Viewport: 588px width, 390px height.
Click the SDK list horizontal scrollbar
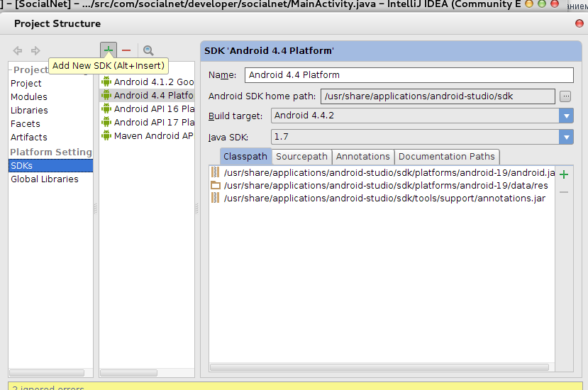(128, 373)
